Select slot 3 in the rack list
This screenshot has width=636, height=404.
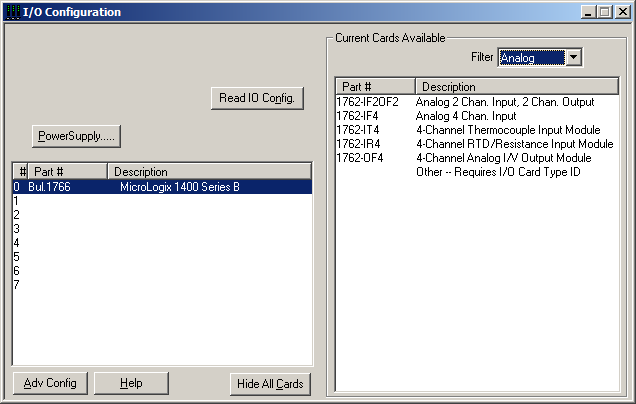(162, 229)
